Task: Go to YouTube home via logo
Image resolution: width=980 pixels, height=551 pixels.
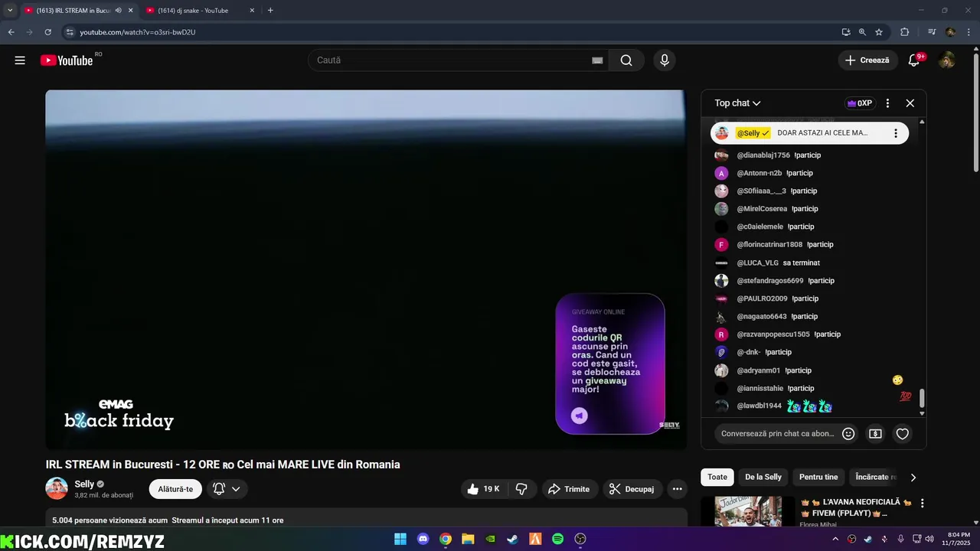Action: pyautogui.click(x=67, y=60)
